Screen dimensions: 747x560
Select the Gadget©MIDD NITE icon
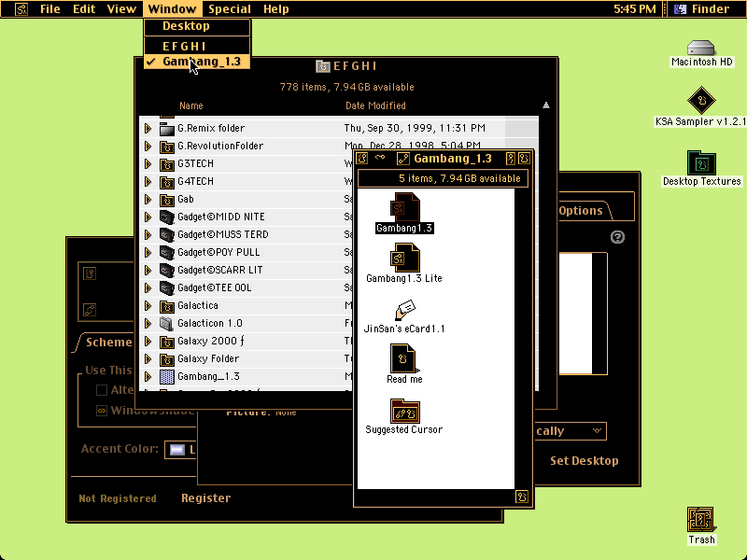pyautogui.click(x=167, y=217)
